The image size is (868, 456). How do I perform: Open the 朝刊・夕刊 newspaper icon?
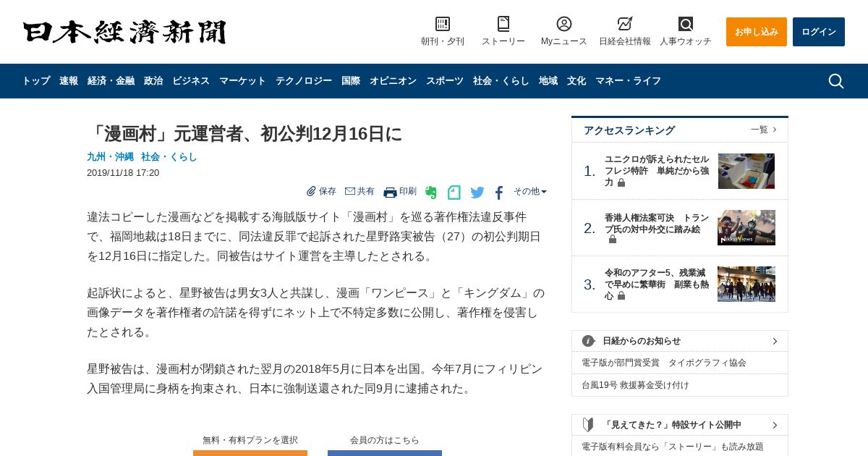coord(443,24)
